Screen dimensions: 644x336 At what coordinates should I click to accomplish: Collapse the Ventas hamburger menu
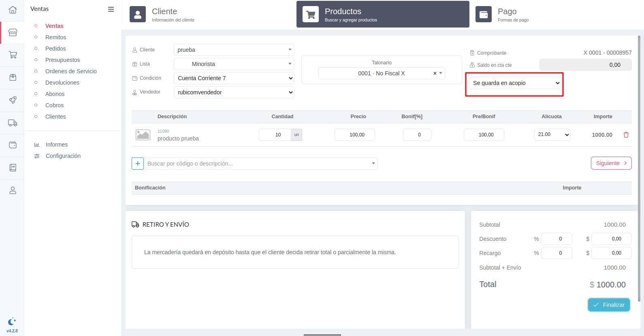pos(111,9)
